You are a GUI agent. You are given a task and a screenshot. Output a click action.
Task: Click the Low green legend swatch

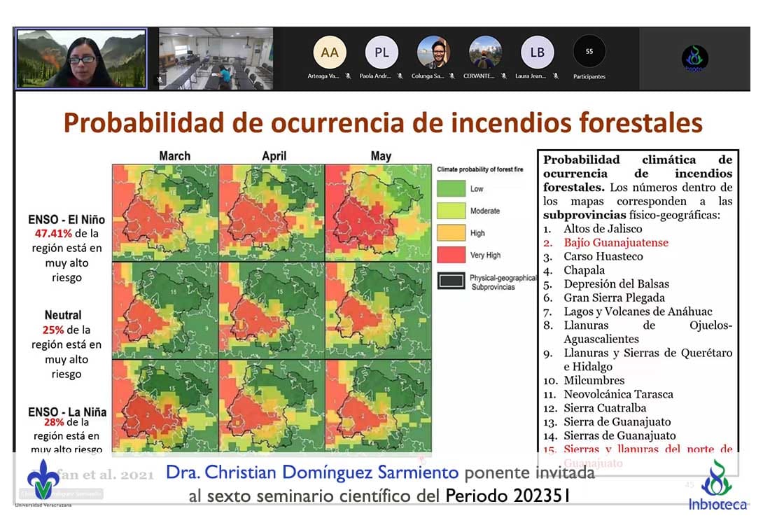[x=450, y=188]
